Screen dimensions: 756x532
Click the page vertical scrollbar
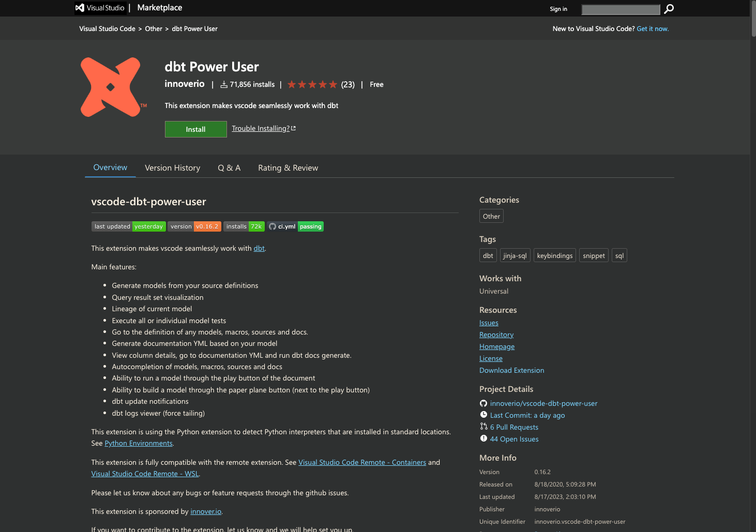coord(753,20)
